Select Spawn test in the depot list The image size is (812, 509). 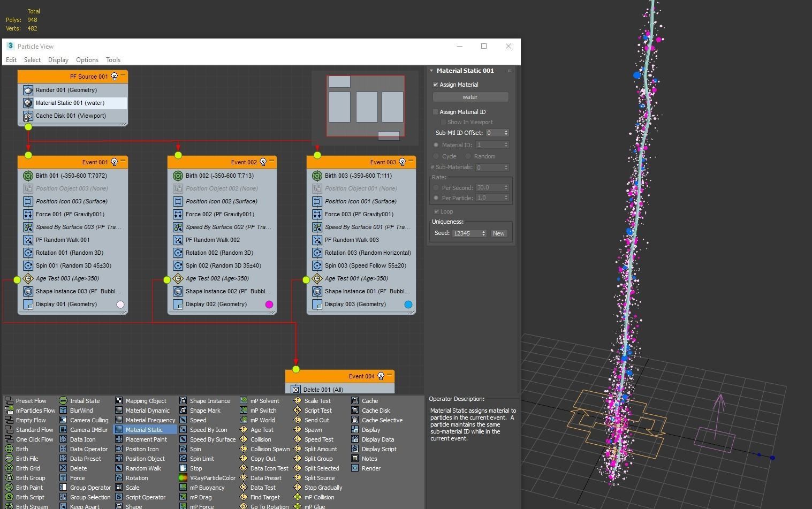pyautogui.click(x=313, y=430)
